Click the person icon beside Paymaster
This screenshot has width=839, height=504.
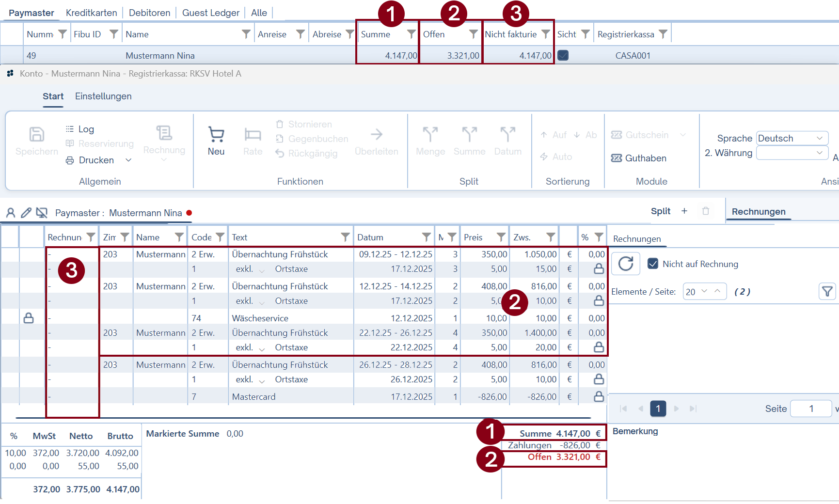[x=11, y=213]
